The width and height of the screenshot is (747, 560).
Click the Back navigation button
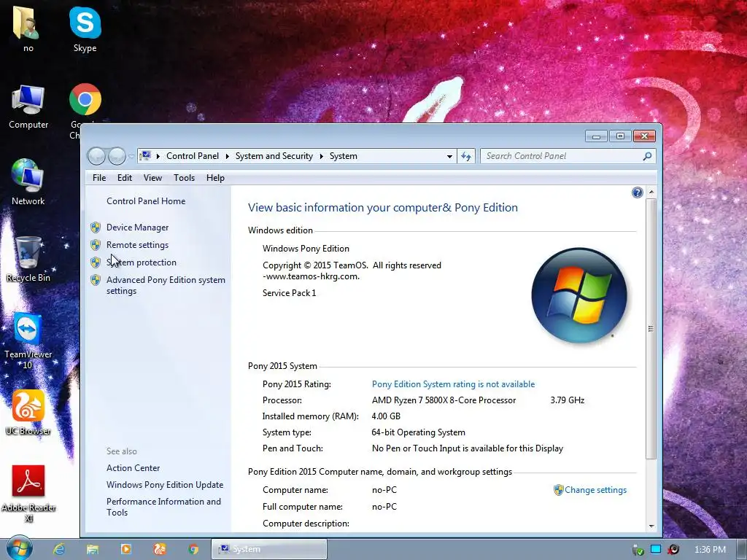pos(97,156)
